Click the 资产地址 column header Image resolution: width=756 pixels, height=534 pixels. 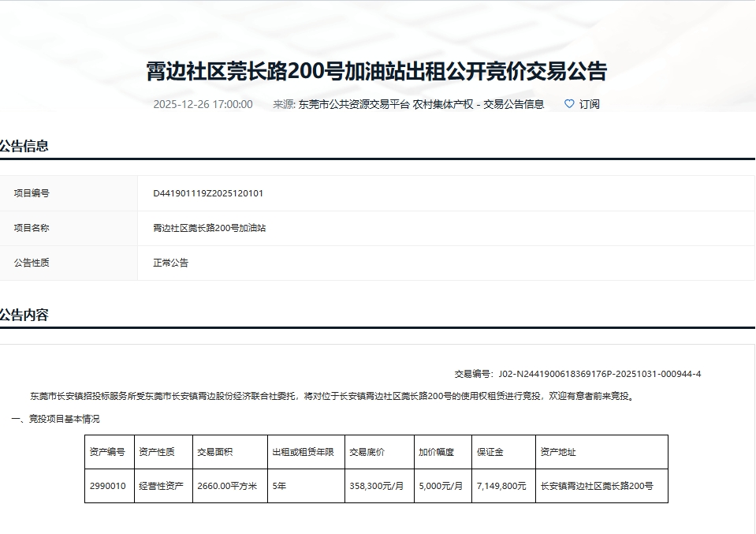558,453
